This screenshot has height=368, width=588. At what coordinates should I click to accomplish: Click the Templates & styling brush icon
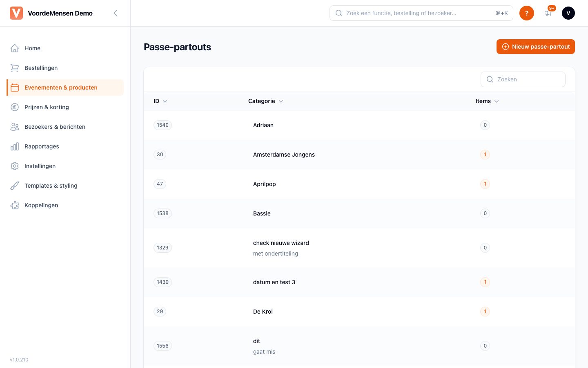pos(15,186)
